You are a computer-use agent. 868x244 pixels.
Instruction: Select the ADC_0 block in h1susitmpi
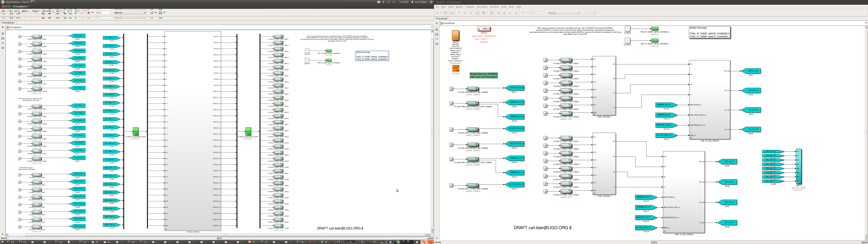[484, 29]
